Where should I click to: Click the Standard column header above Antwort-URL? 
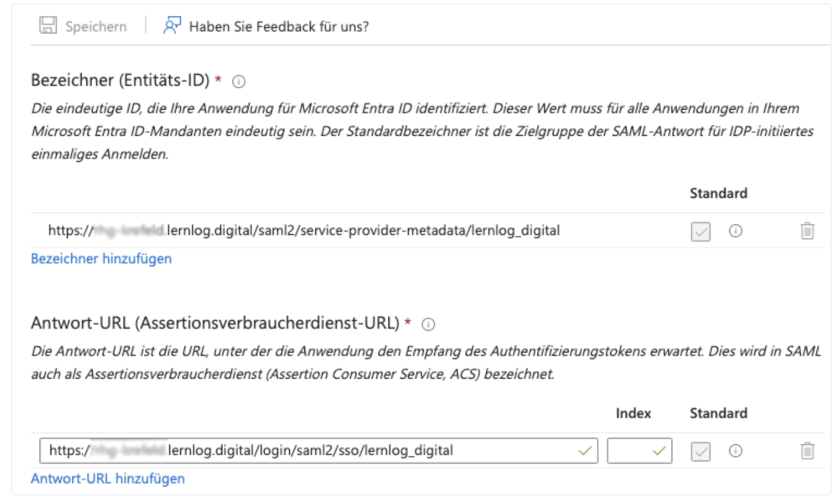pyautogui.click(x=718, y=413)
